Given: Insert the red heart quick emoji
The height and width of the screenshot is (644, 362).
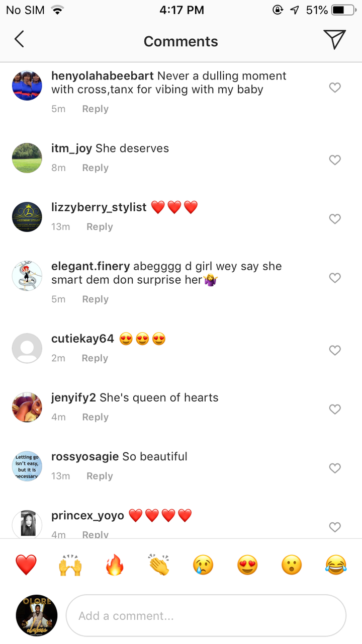Looking at the screenshot, I should 26,565.
